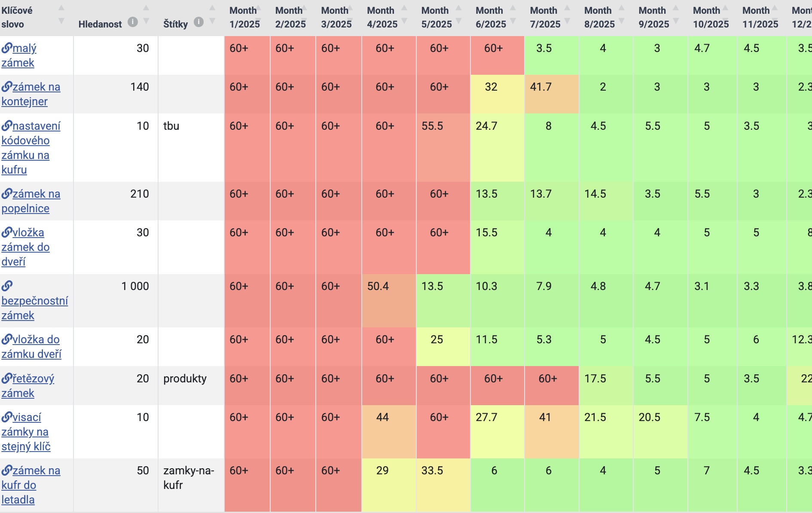Click info icon next to Hledanost
The image size is (812, 513).
(133, 22)
